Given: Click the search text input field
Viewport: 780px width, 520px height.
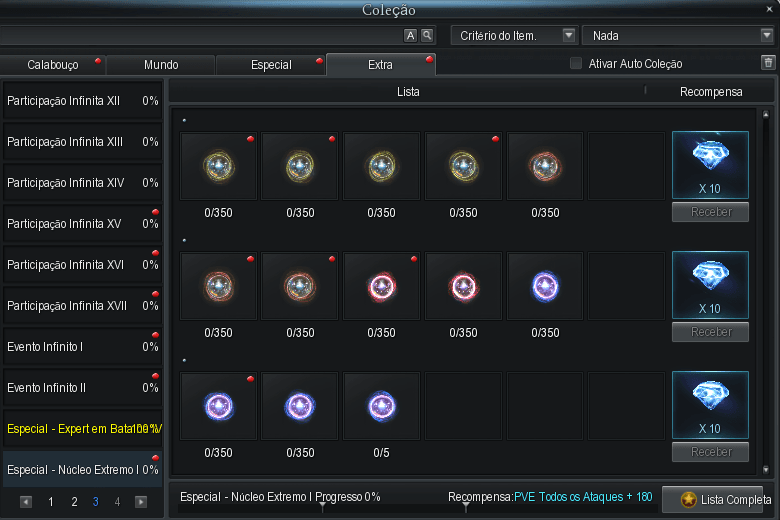Looking at the screenshot, I should pyautogui.click(x=201, y=35).
